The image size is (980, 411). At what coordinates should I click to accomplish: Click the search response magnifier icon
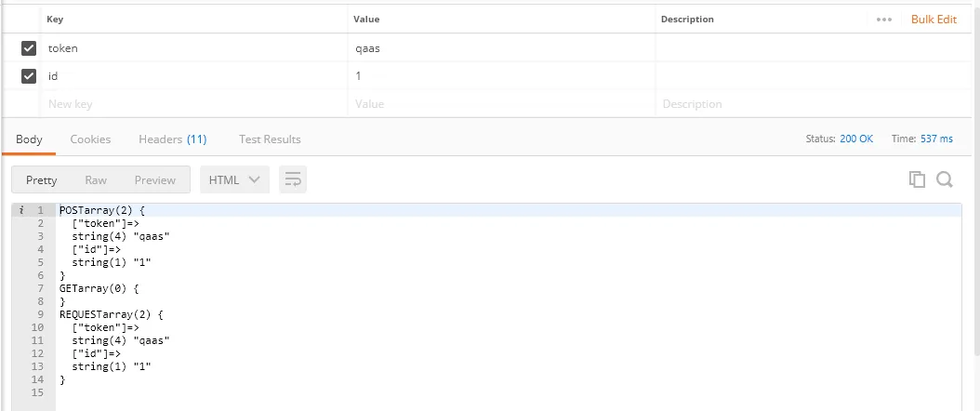click(x=945, y=179)
